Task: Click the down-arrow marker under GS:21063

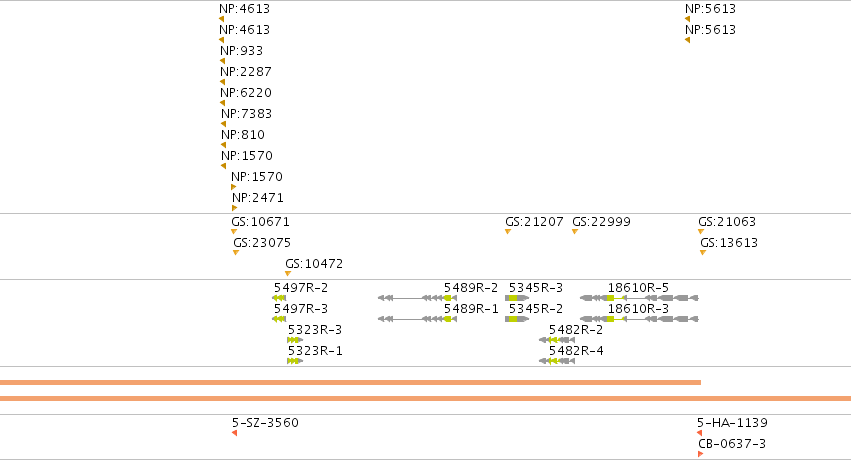Action: (701, 232)
